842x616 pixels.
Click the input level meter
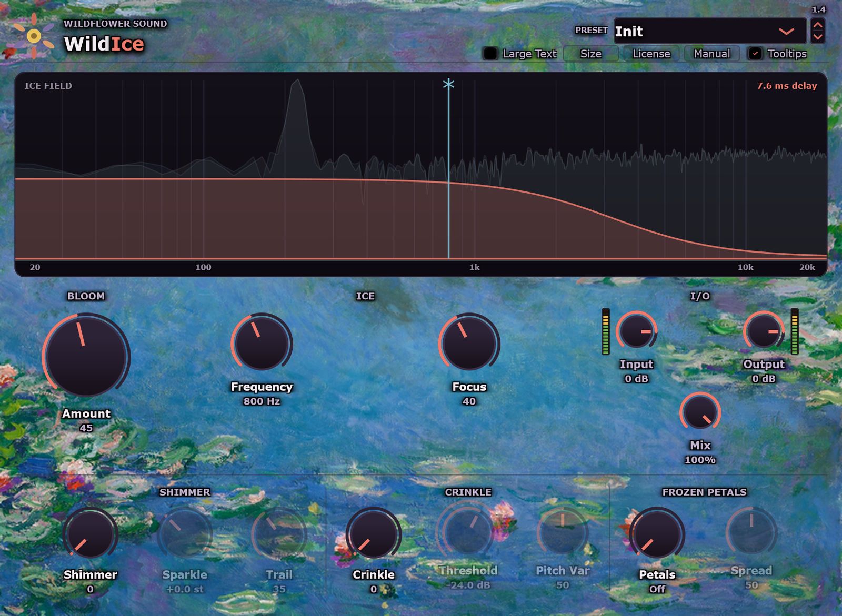[x=606, y=331]
